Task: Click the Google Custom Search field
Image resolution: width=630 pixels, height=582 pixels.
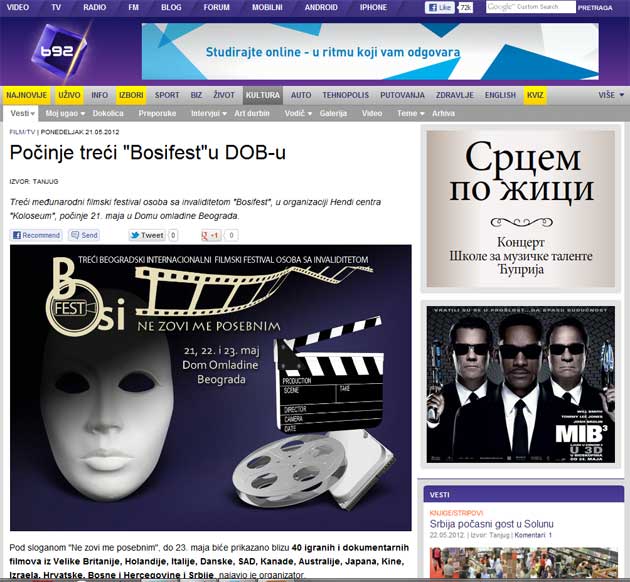Action: tap(530, 7)
